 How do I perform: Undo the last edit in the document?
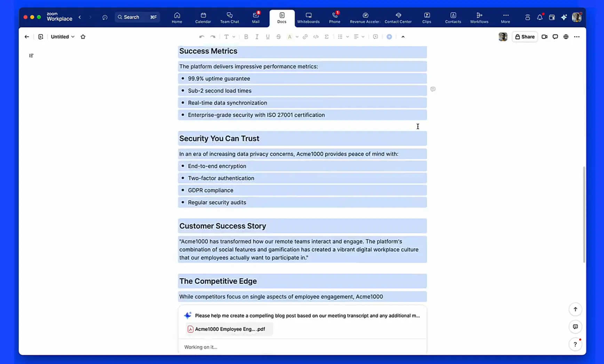[x=202, y=37]
